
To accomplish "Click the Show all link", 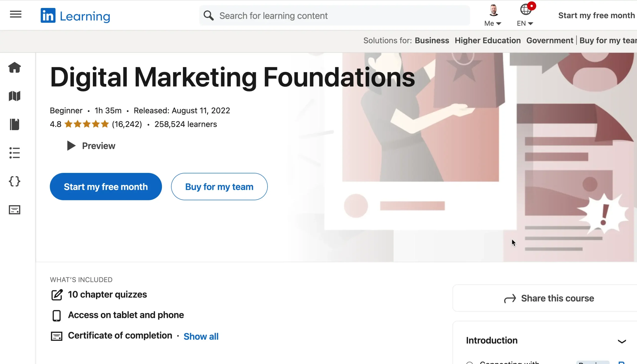I will pos(201,336).
